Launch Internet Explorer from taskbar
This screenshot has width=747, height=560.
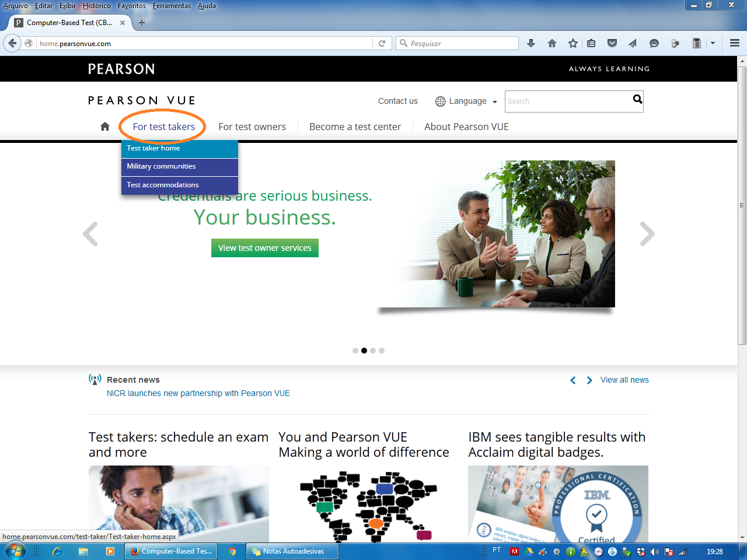57,551
